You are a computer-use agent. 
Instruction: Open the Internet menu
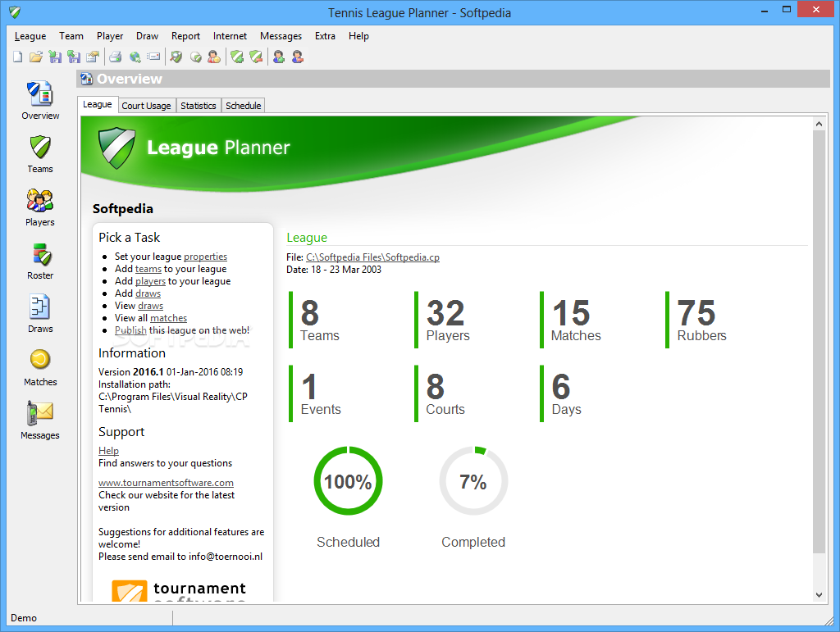230,36
